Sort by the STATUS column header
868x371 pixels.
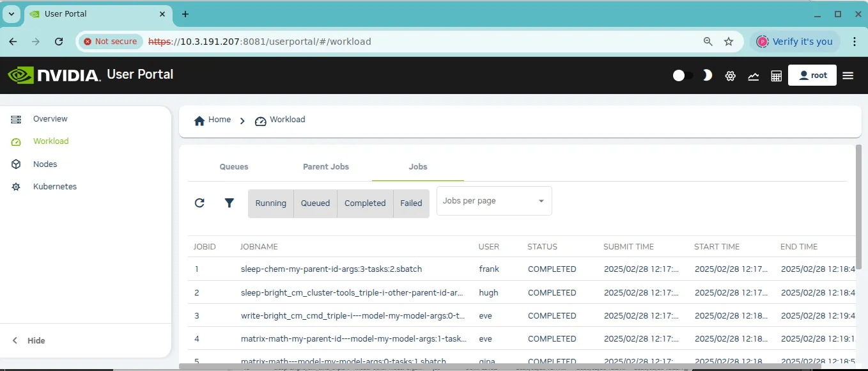point(542,247)
